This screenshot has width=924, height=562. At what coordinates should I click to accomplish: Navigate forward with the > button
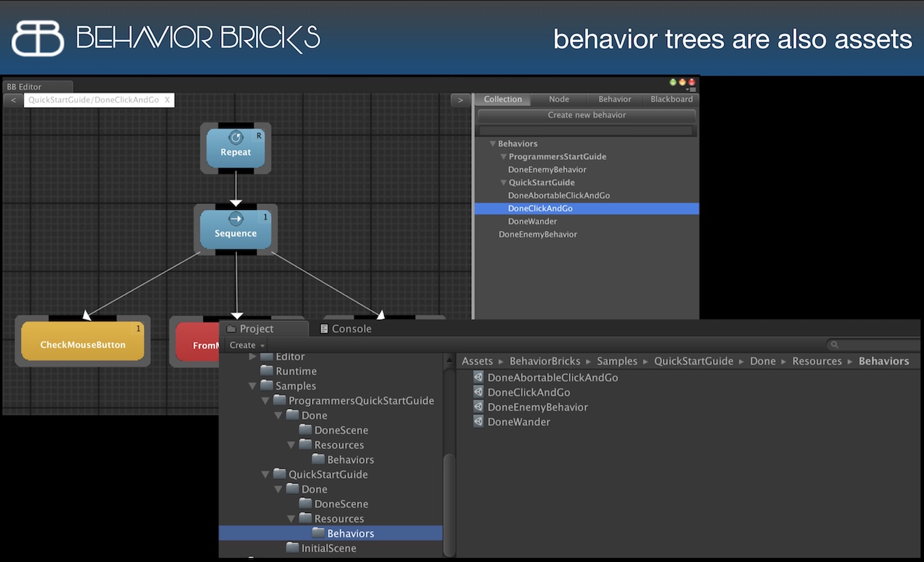pyautogui.click(x=461, y=100)
